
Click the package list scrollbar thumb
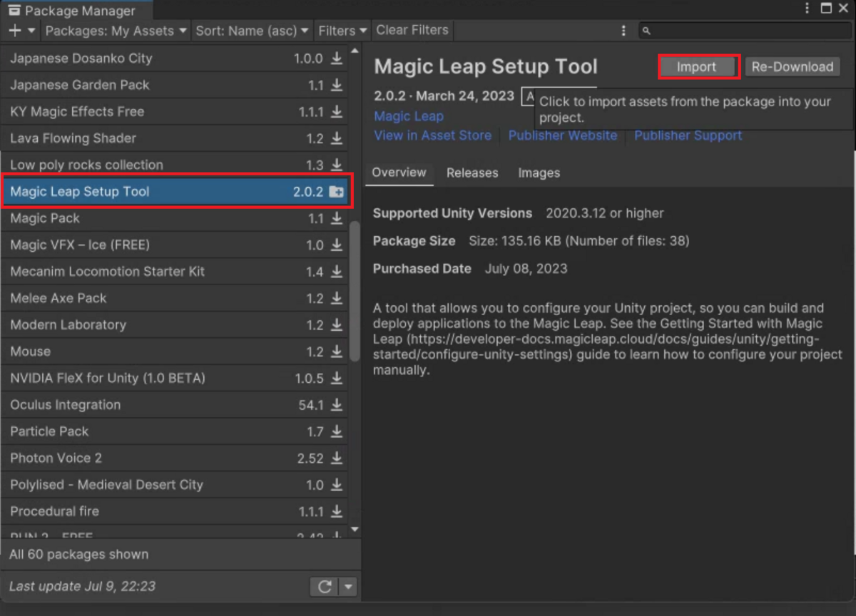(x=355, y=292)
